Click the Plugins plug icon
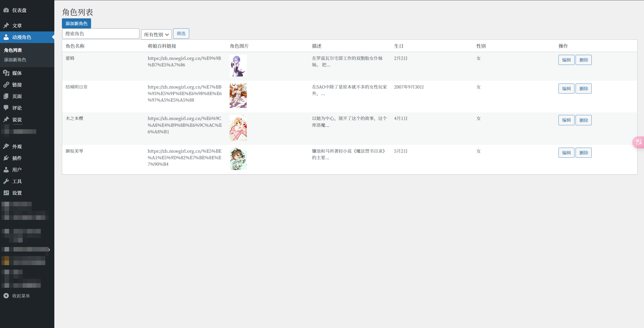This screenshot has height=328, width=644. tap(6, 158)
